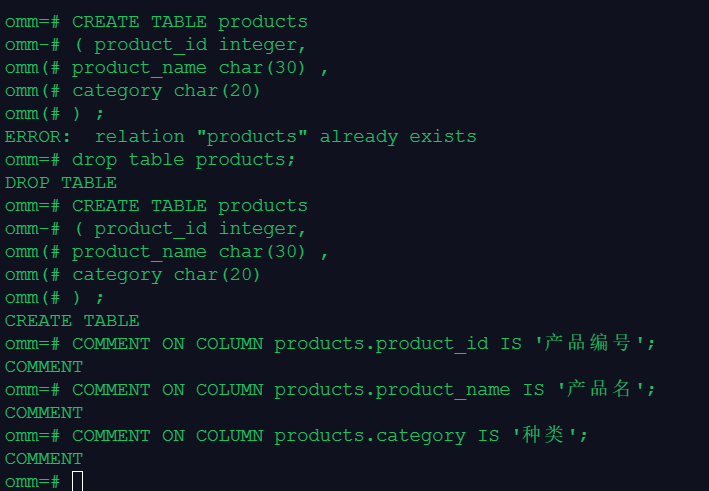
Task: Click the final empty "omm=#" prompt
Action: click(33, 482)
